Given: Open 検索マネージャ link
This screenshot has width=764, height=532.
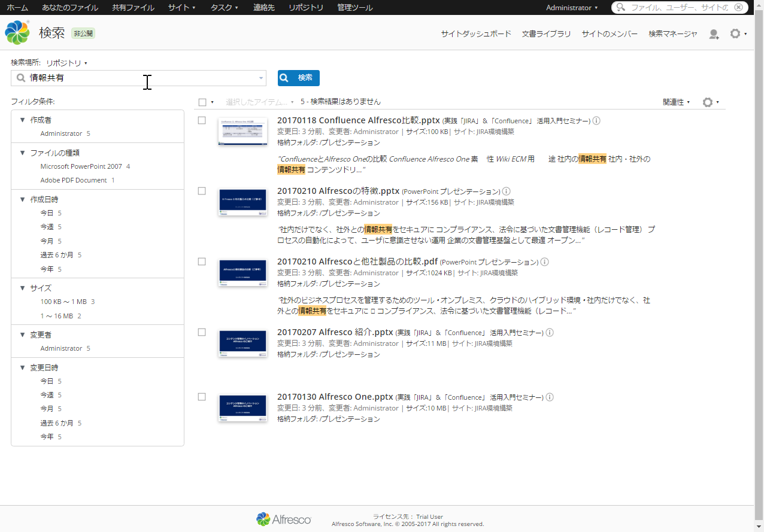Looking at the screenshot, I should pyautogui.click(x=673, y=34).
